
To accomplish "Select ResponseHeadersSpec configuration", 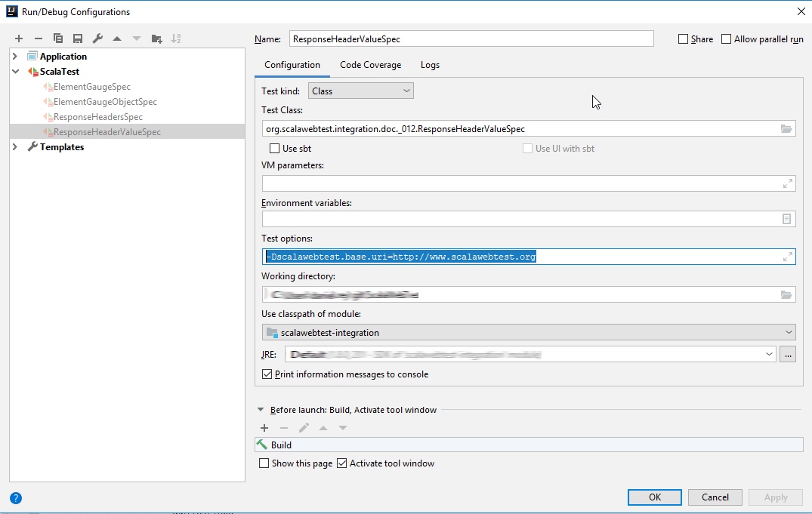I will click(98, 117).
